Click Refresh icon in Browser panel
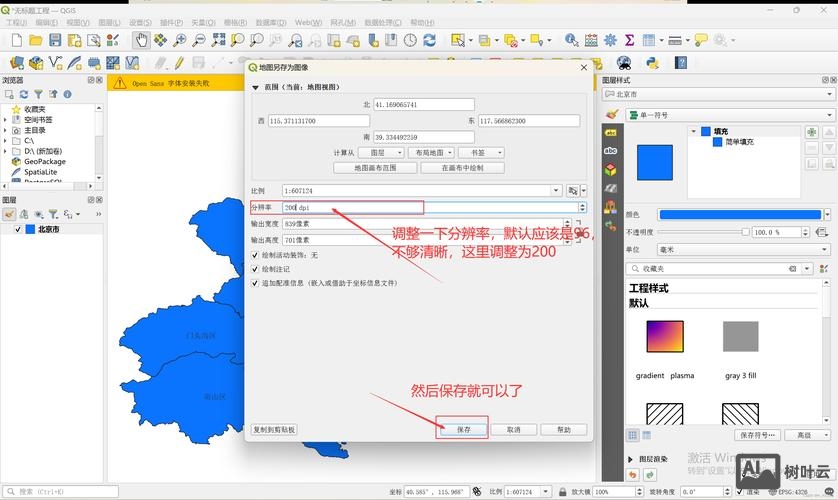Image resolution: width=838 pixels, height=500 pixels. click(24, 94)
